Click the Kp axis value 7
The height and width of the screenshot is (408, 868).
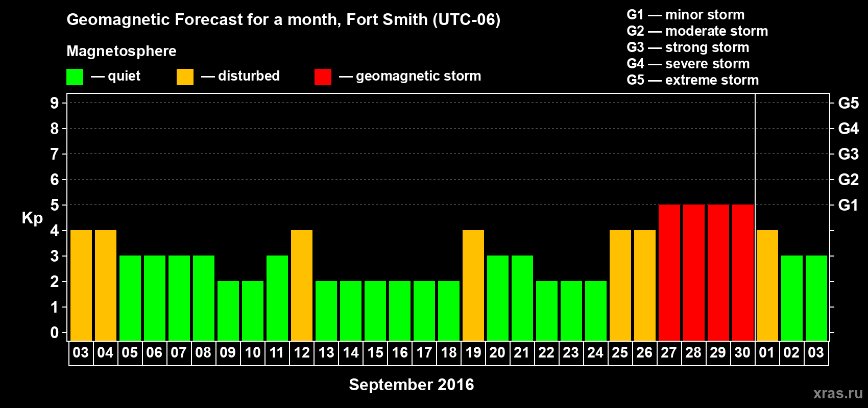click(x=55, y=154)
